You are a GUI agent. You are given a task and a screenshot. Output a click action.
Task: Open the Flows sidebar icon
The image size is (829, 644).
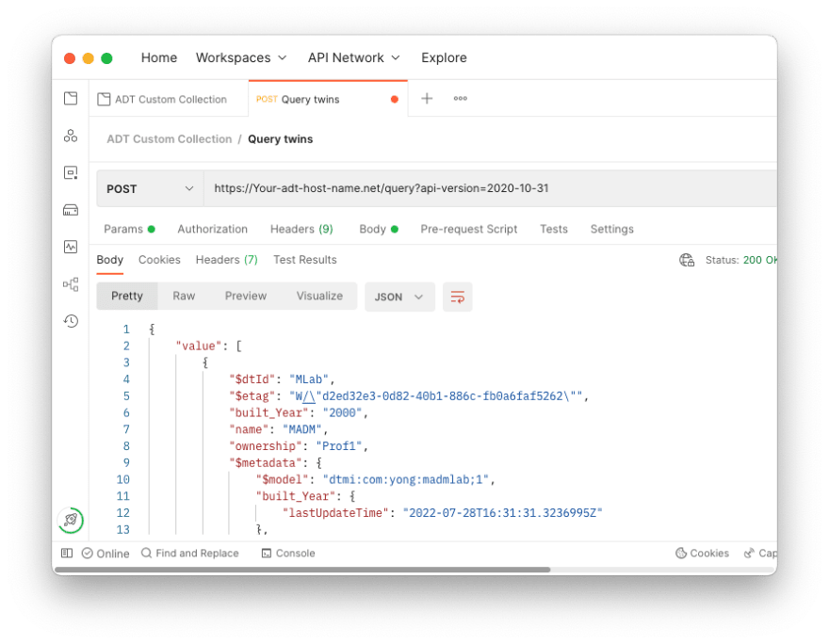71,284
